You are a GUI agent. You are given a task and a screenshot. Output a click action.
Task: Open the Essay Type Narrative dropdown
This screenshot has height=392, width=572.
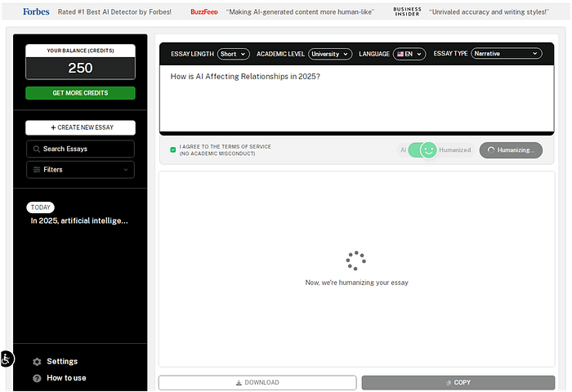(x=507, y=54)
